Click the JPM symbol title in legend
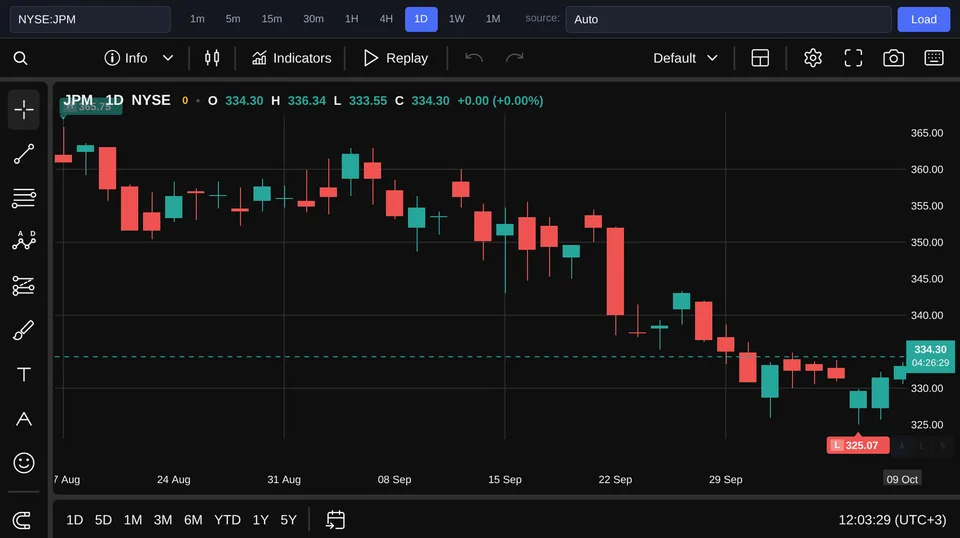 (78, 100)
